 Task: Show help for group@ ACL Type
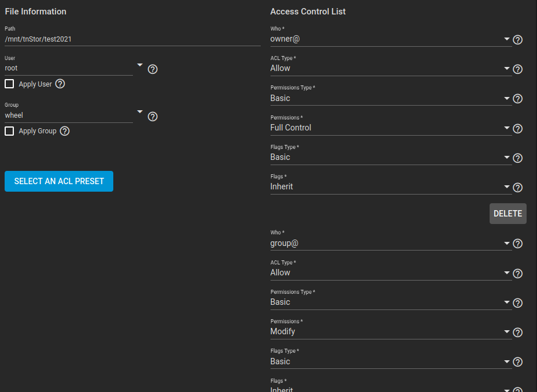517,274
